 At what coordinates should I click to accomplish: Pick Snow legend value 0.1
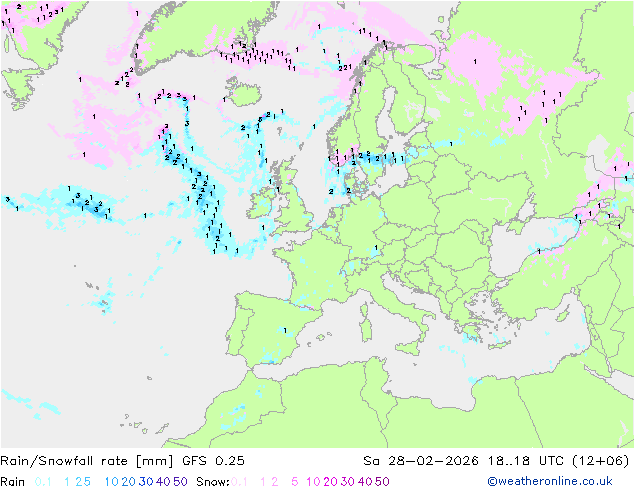pos(239,482)
